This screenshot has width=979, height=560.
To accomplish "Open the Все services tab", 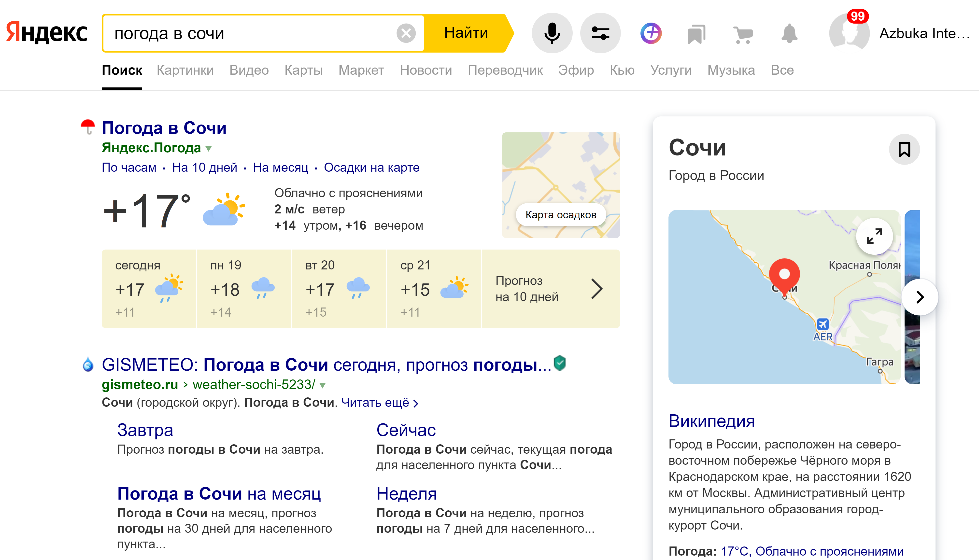I will coord(782,70).
